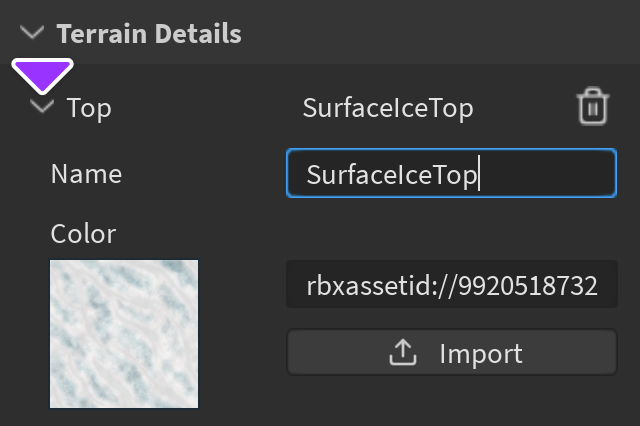
Task: Click the Name property label
Action: click(86, 174)
